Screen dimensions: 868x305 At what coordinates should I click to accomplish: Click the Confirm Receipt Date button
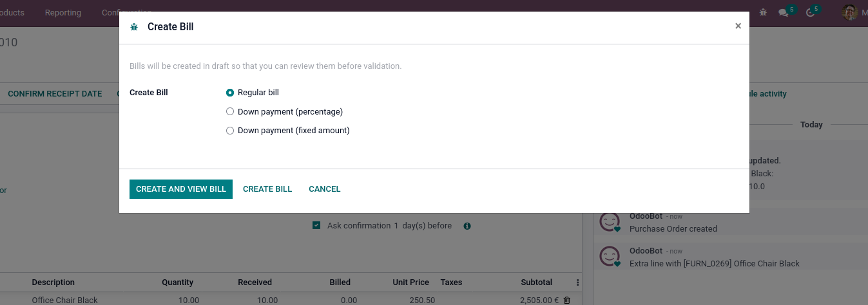tap(55, 94)
